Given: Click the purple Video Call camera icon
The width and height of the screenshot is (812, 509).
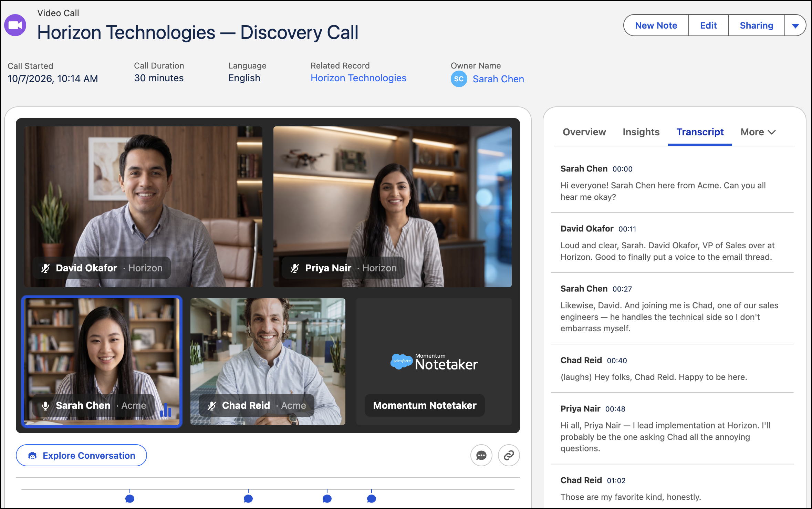Looking at the screenshot, I should tap(15, 25).
